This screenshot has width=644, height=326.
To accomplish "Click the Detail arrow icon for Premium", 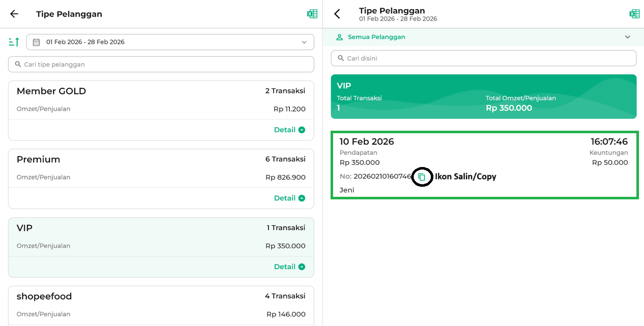I will click(302, 198).
